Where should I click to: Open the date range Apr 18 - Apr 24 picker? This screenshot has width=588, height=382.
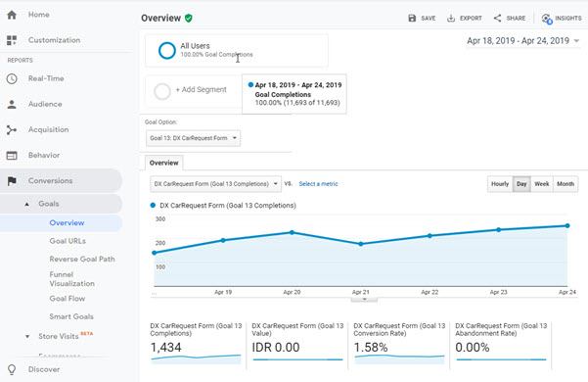[522, 41]
